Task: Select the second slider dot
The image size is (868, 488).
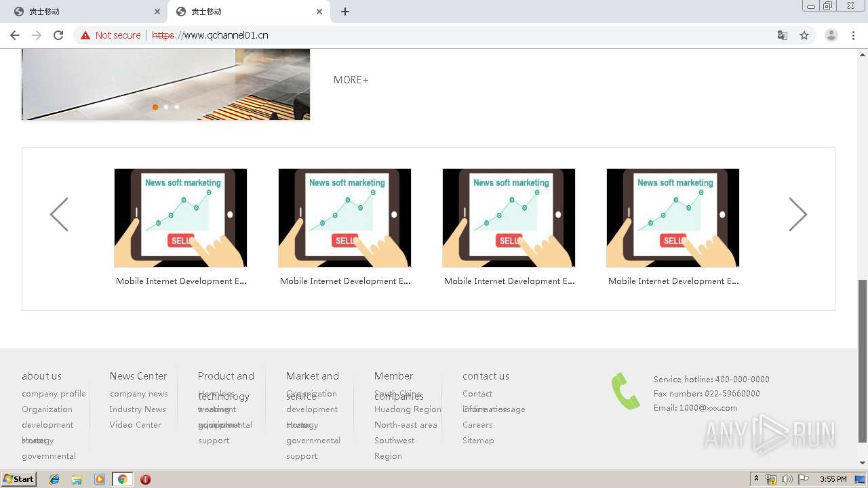Action: point(166,107)
